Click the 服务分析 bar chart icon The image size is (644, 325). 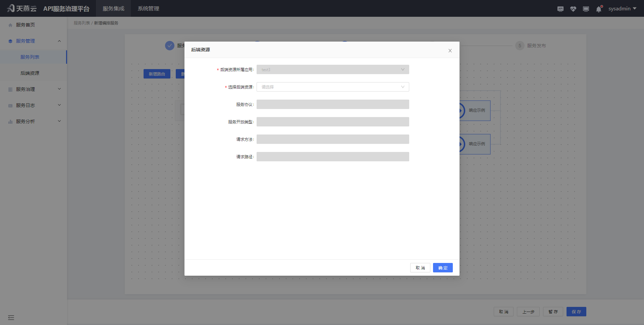[10, 121]
